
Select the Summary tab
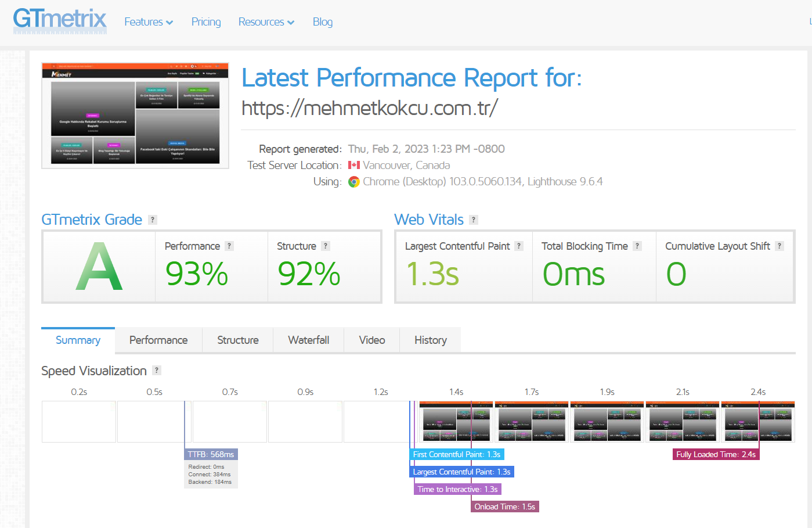[78, 340]
